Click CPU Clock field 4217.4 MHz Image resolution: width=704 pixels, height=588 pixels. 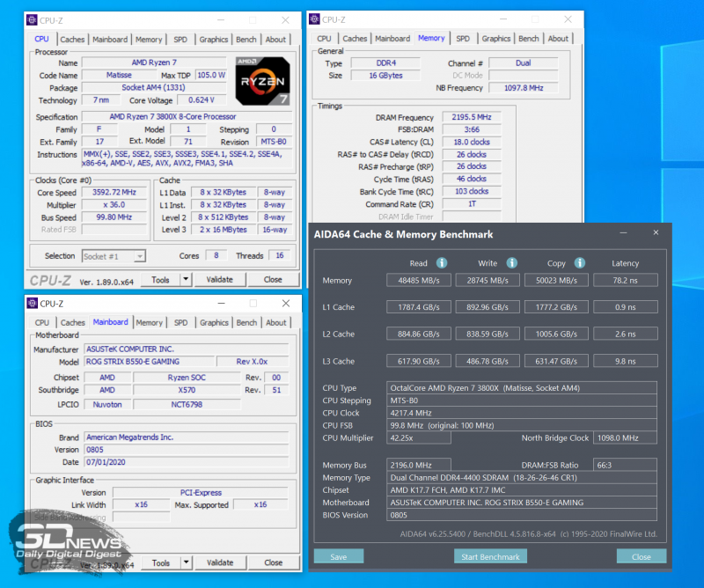click(522, 413)
